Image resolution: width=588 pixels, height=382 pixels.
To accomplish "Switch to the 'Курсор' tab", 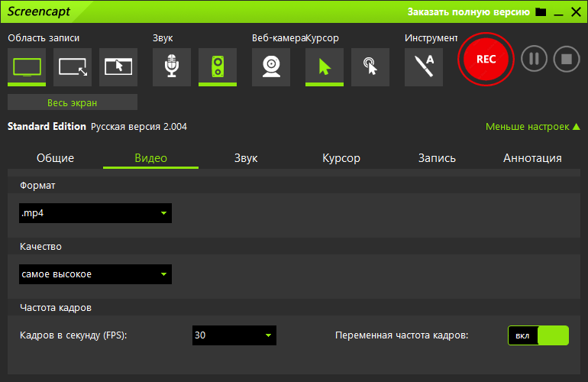I will pos(341,158).
